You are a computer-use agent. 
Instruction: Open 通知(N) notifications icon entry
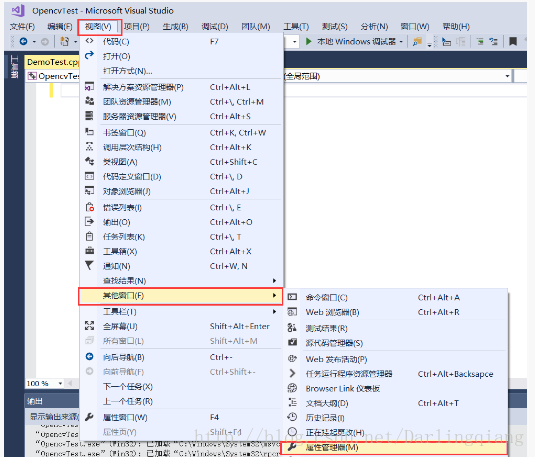click(181, 266)
